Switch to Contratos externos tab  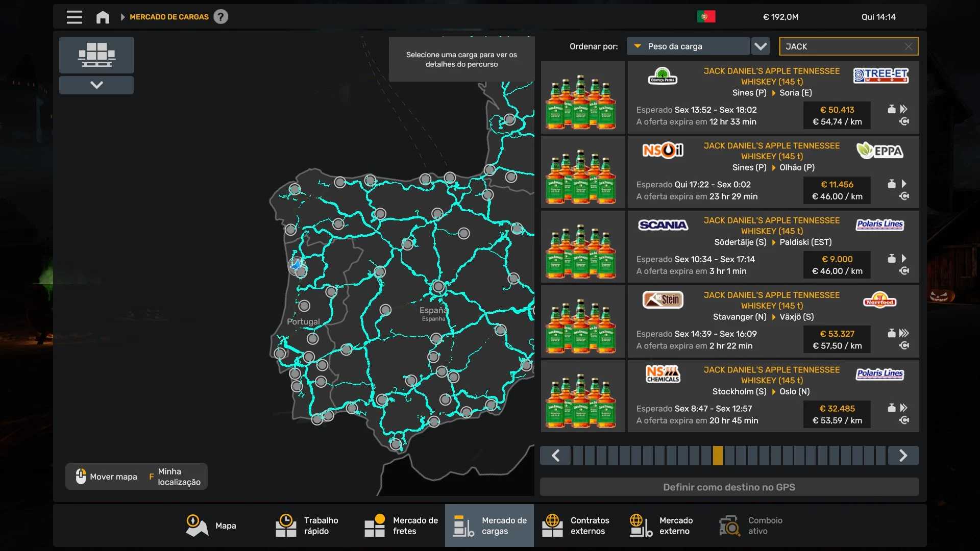[x=578, y=525]
